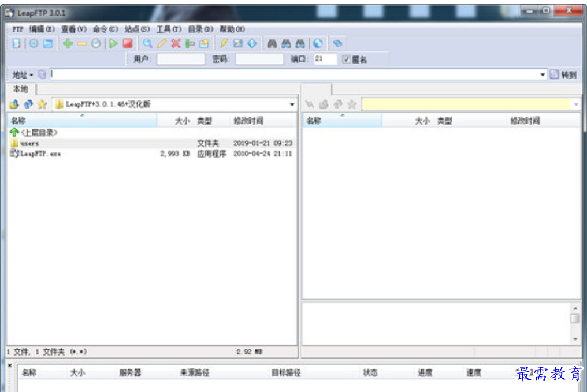
Task: Click the site manager document icon
Action: click(x=17, y=43)
